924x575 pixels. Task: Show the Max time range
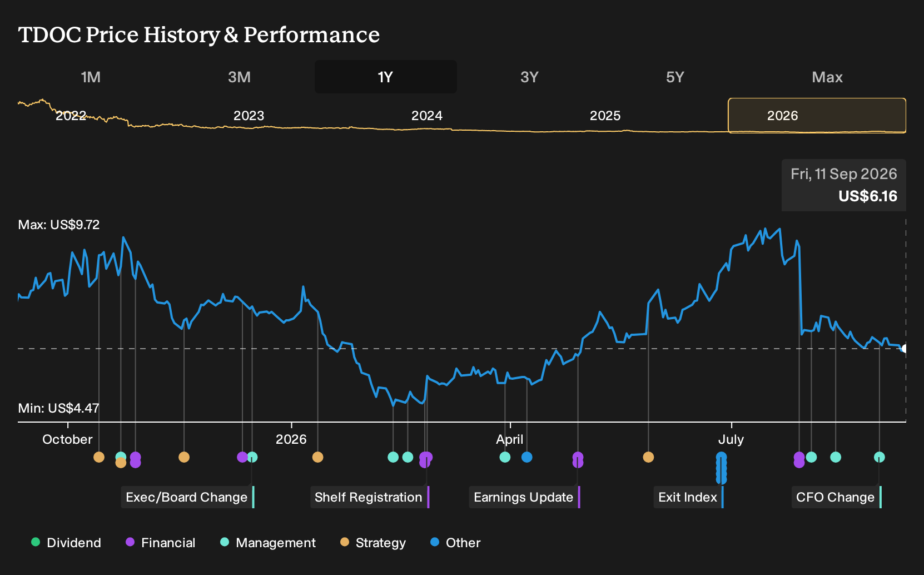pos(827,77)
